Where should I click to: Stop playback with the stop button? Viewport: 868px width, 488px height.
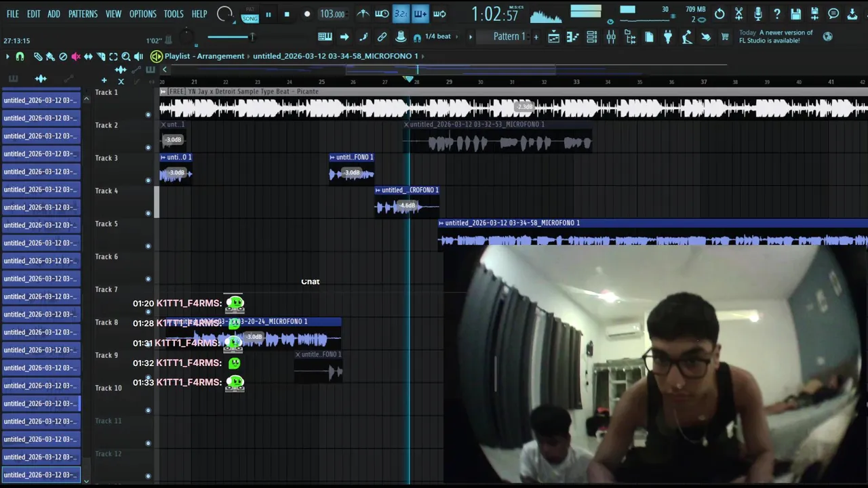(x=287, y=14)
